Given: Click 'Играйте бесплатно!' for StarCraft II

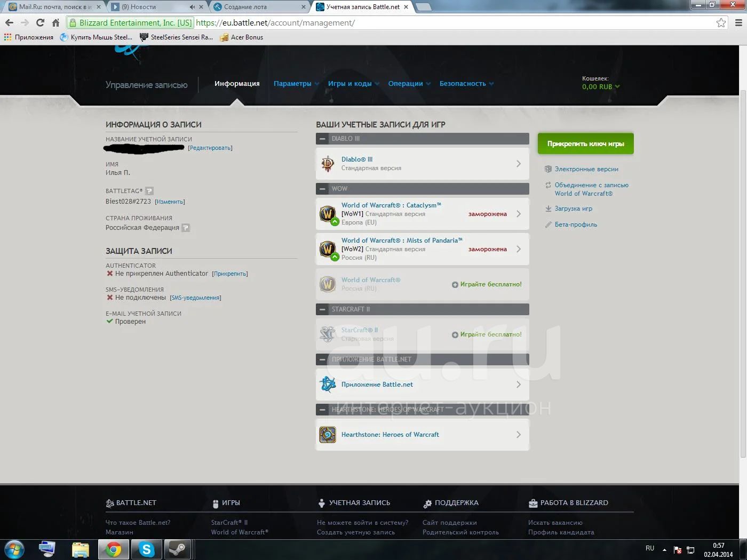Looking at the screenshot, I should click(487, 334).
